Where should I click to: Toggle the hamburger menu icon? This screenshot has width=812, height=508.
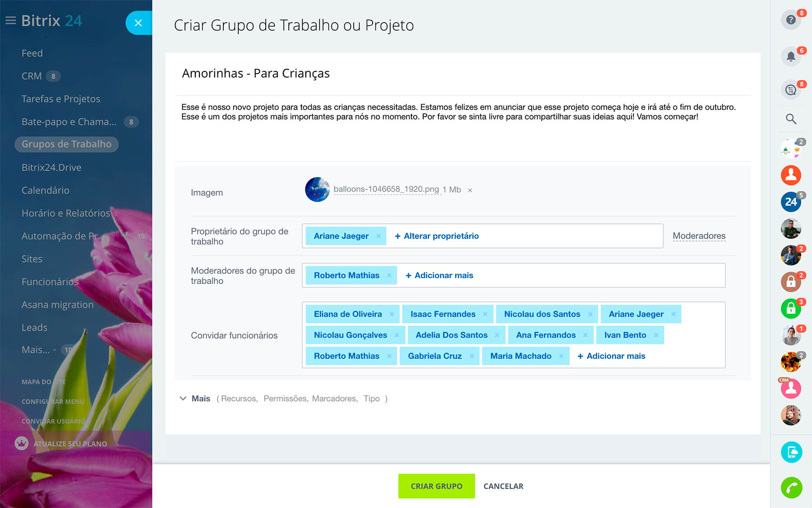pyautogui.click(x=10, y=21)
